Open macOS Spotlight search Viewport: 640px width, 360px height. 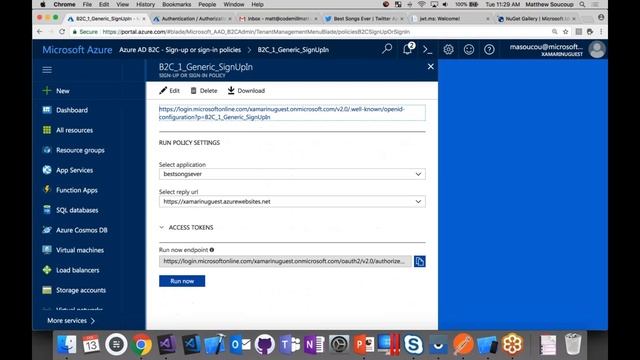(x=582, y=4)
